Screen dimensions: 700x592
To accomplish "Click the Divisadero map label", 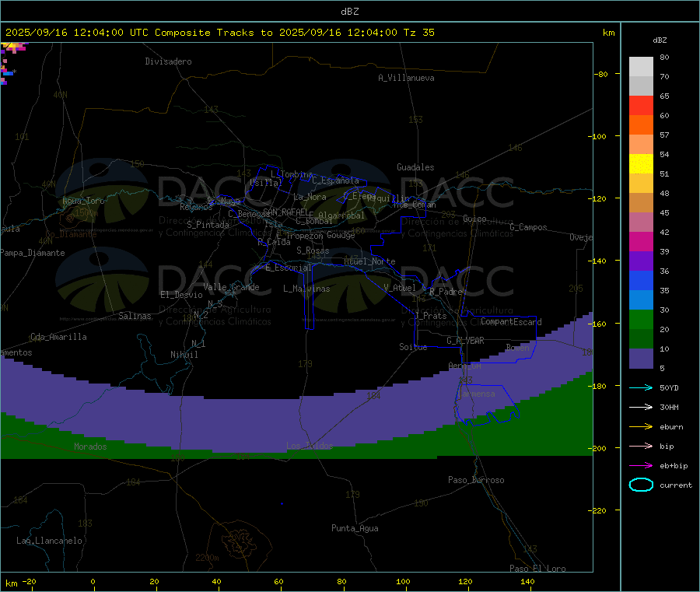I will (168, 61).
